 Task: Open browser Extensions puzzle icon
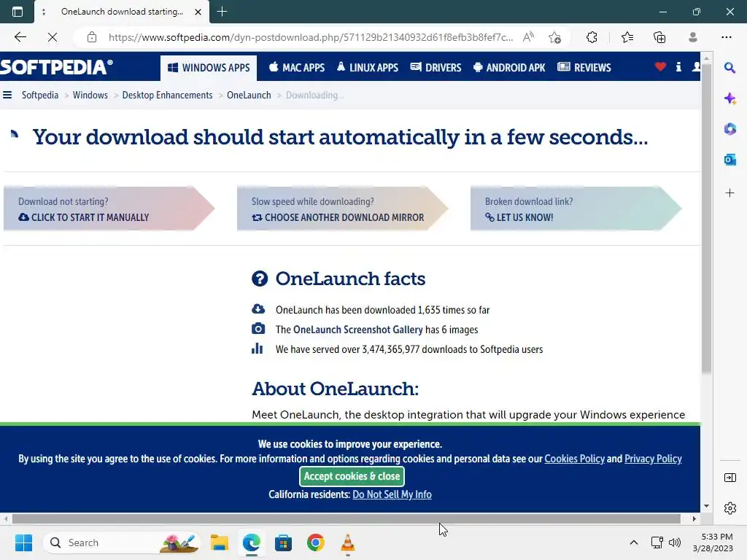point(592,37)
